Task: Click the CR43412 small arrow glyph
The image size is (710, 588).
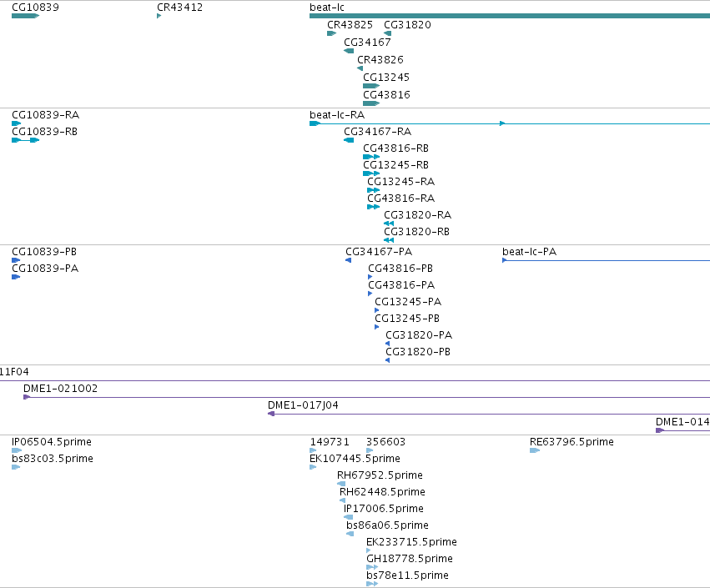Action: click(159, 17)
